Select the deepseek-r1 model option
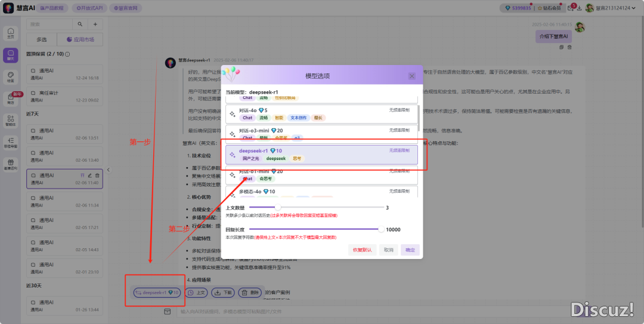Image resolution: width=644 pixels, height=324 pixels. click(x=321, y=155)
